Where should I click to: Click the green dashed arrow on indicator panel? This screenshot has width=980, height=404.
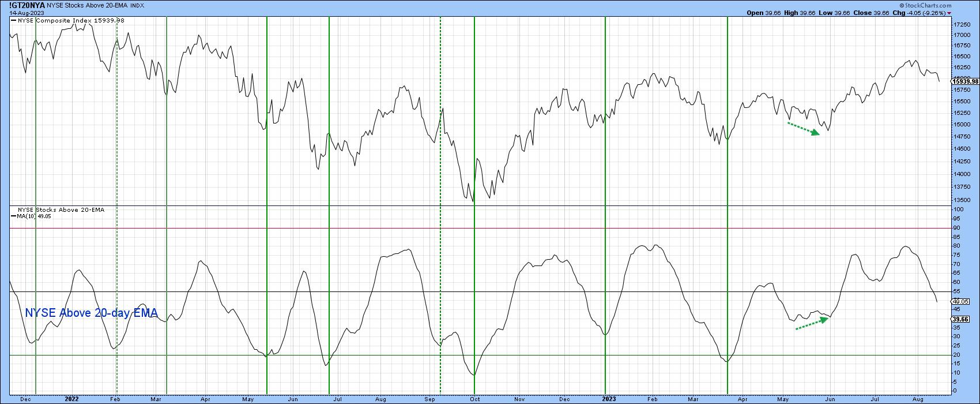pyautogui.click(x=812, y=324)
